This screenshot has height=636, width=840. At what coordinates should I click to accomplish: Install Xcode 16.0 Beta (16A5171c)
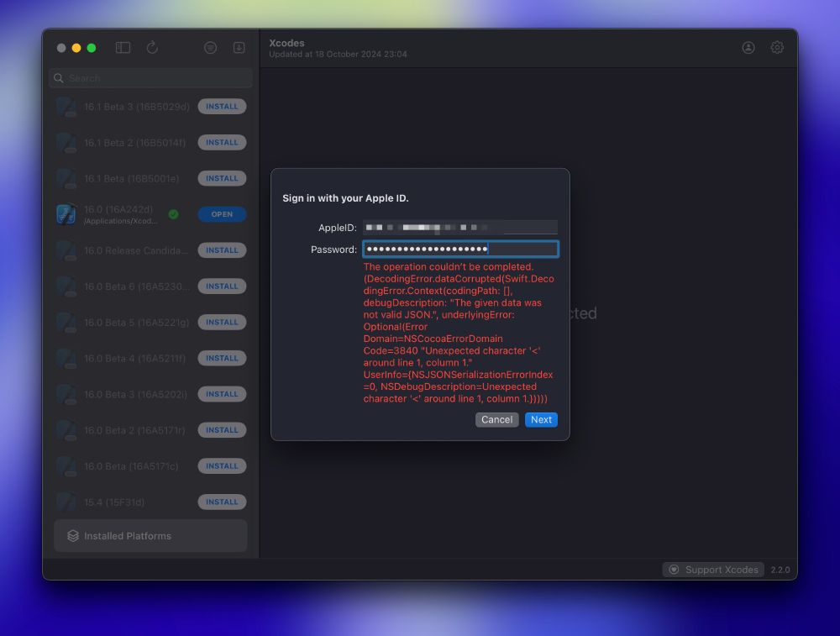pos(222,466)
